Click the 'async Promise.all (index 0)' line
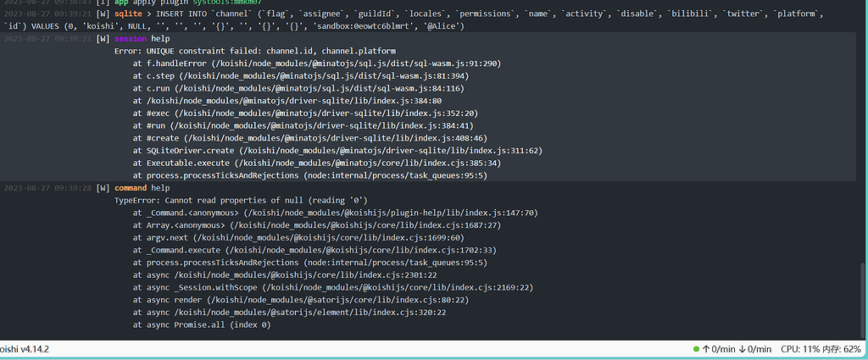 (x=202, y=325)
